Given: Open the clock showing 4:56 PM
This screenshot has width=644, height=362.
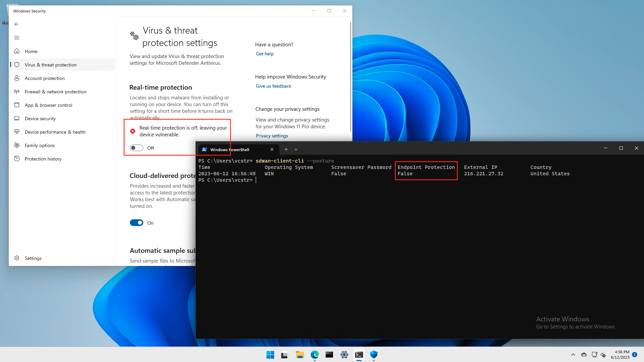Looking at the screenshot, I should tap(620, 355).
